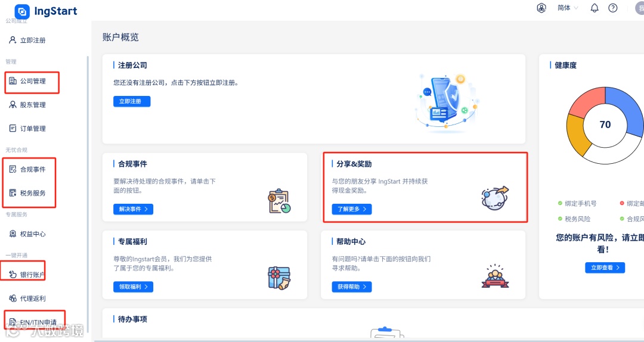
Task: Click the 获得帮助 button
Action: [x=352, y=287]
